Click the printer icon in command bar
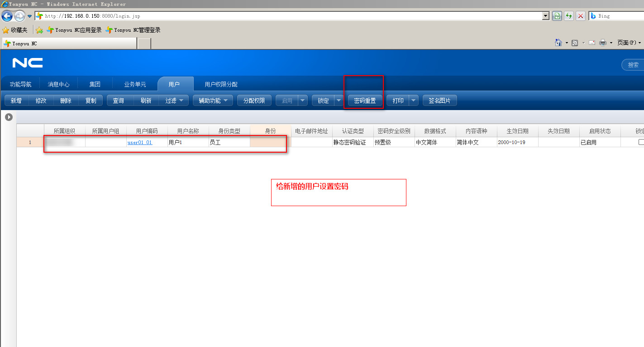The image size is (644, 347). click(x=602, y=43)
